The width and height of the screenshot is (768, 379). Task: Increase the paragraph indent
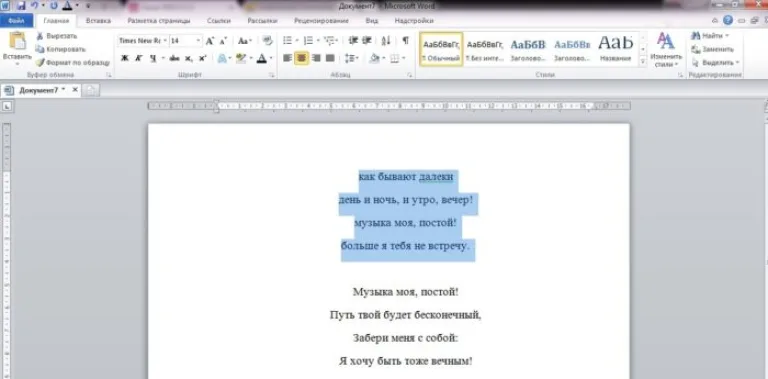(x=366, y=41)
